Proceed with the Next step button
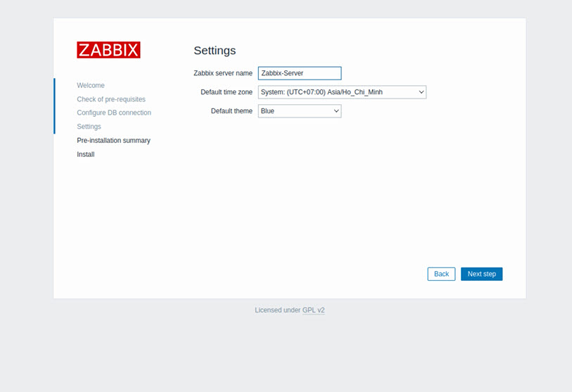Viewport: 572px width, 392px height. click(x=481, y=274)
